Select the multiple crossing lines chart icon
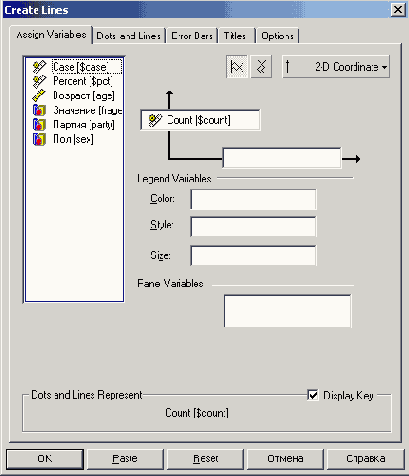Viewport: 409px width, 476px height. coord(261,67)
